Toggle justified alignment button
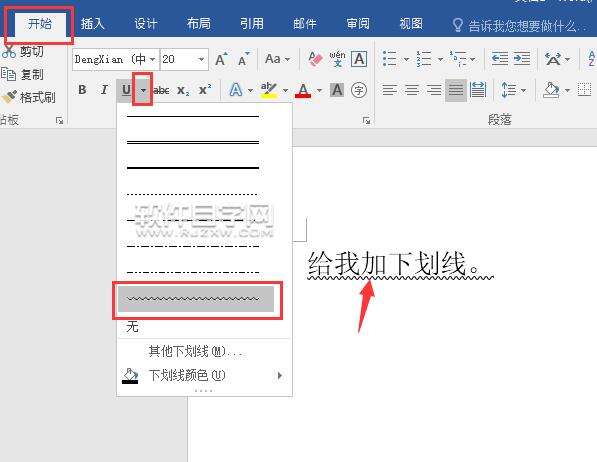Screen dimensions: 597x462 [x=456, y=90]
